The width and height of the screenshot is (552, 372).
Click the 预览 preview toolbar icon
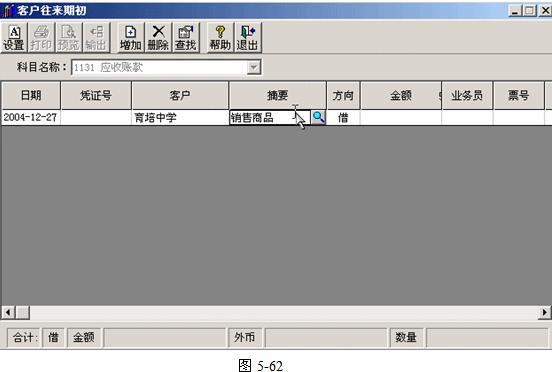tap(69, 37)
